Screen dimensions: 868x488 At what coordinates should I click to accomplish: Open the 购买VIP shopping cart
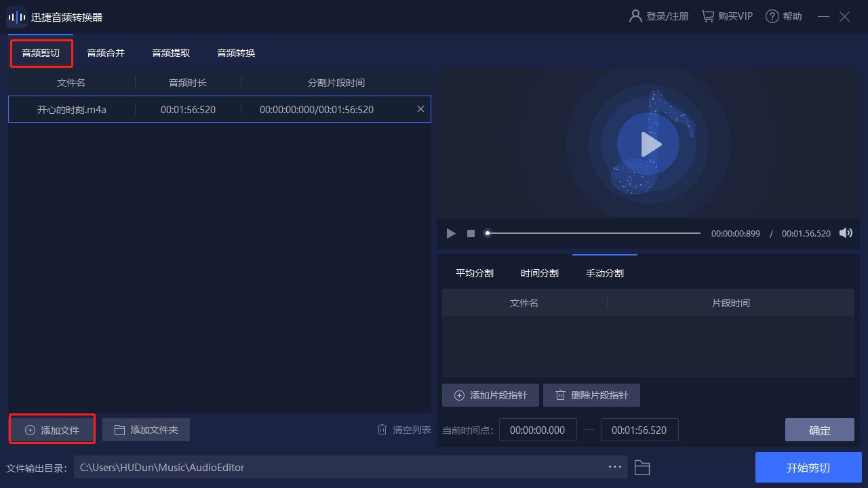point(727,16)
